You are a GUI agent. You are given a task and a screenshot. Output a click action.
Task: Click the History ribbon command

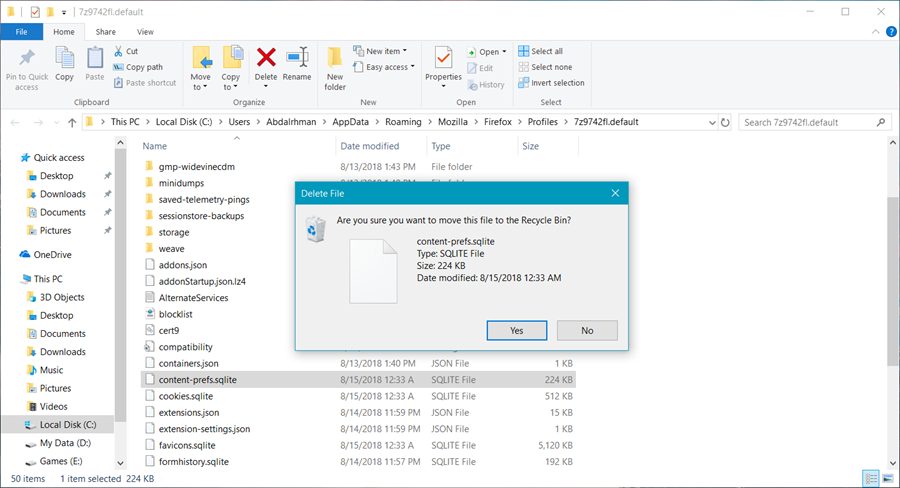(x=486, y=85)
